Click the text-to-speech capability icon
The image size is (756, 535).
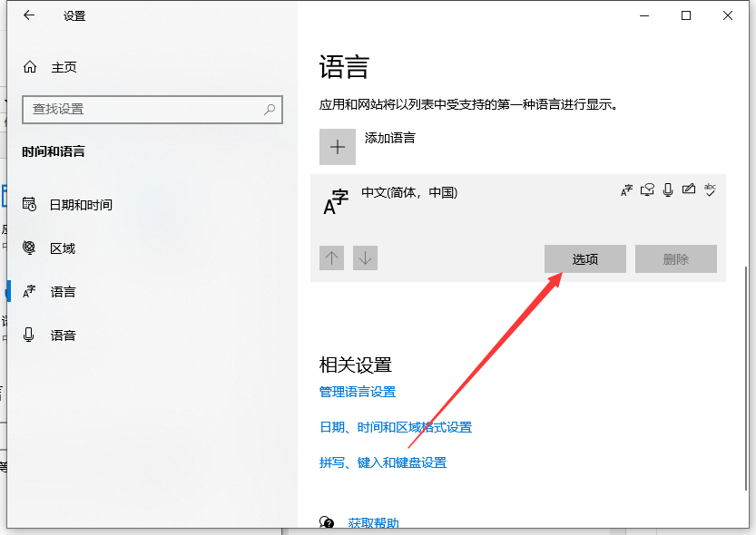pyautogui.click(x=648, y=190)
